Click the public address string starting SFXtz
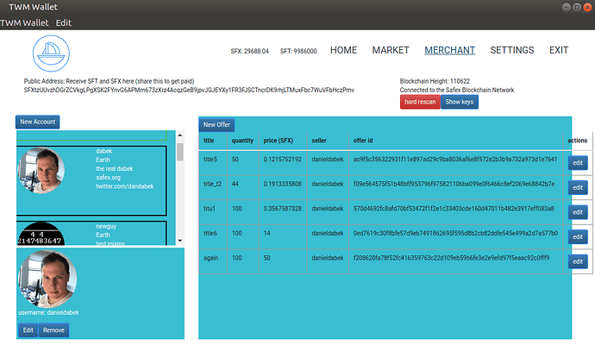The width and height of the screenshot is (595, 364). pos(189,90)
